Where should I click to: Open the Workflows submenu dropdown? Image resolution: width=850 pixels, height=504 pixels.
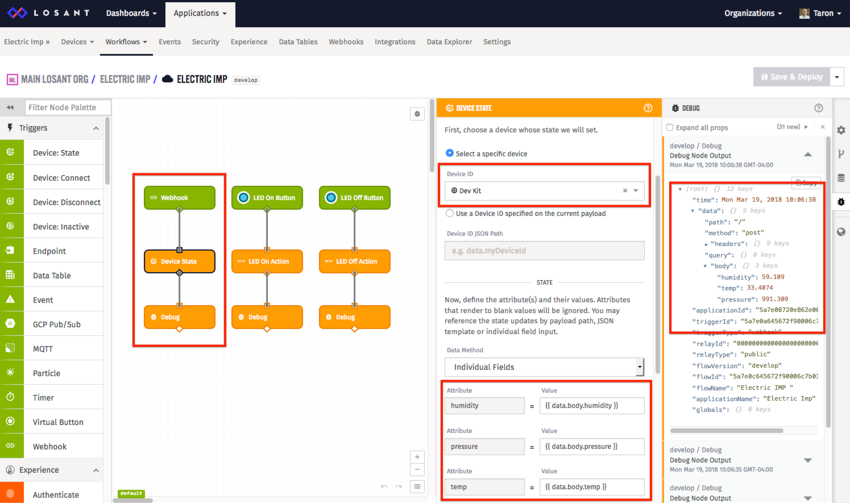pos(126,41)
